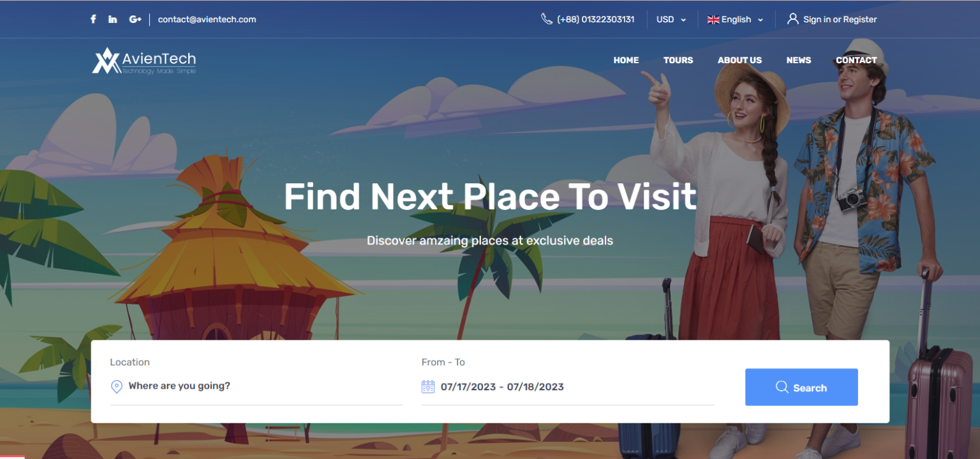Click the calendar icon beside dates
The width and height of the screenshot is (980, 459).
point(428,386)
